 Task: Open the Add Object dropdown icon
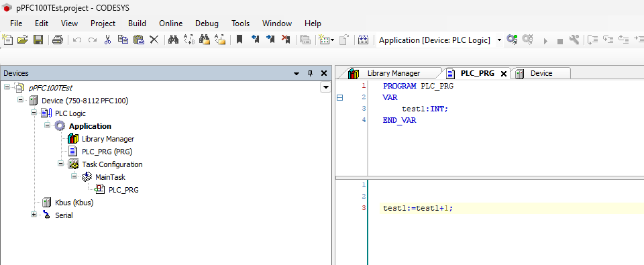click(x=327, y=40)
